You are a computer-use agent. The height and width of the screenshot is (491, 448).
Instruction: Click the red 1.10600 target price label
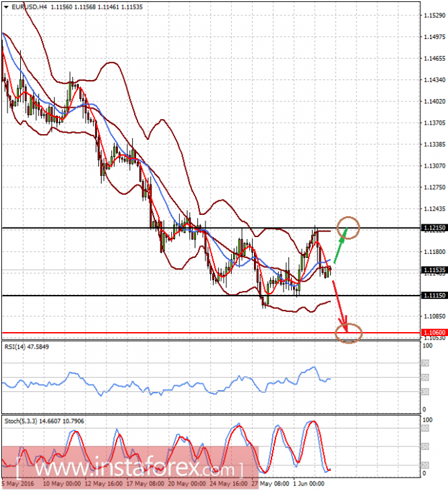click(x=435, y=332)
